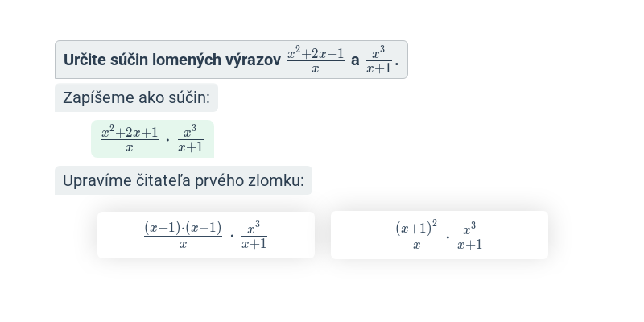This screenshot has height=322, width=644.
Task: Choose the answer card with (x+1)·(x−1) numerator
Action: (206, 235)
